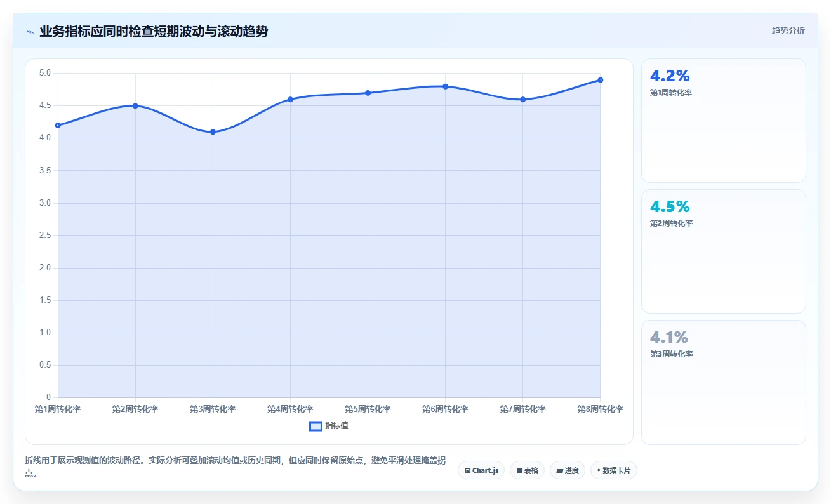Screen dimensions: 831x504
Task: Click the description paragraph starting with 折线用于展示
Action: coord(235,467)
